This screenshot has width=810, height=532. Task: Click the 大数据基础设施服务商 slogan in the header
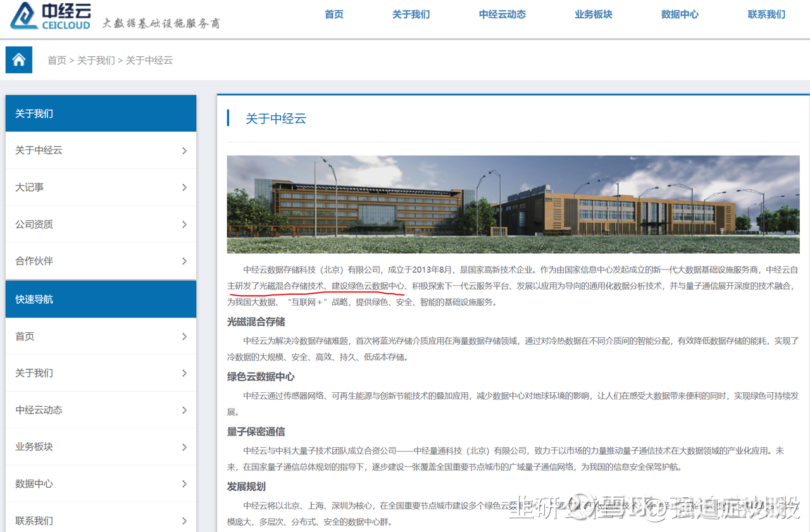(161, 23)
